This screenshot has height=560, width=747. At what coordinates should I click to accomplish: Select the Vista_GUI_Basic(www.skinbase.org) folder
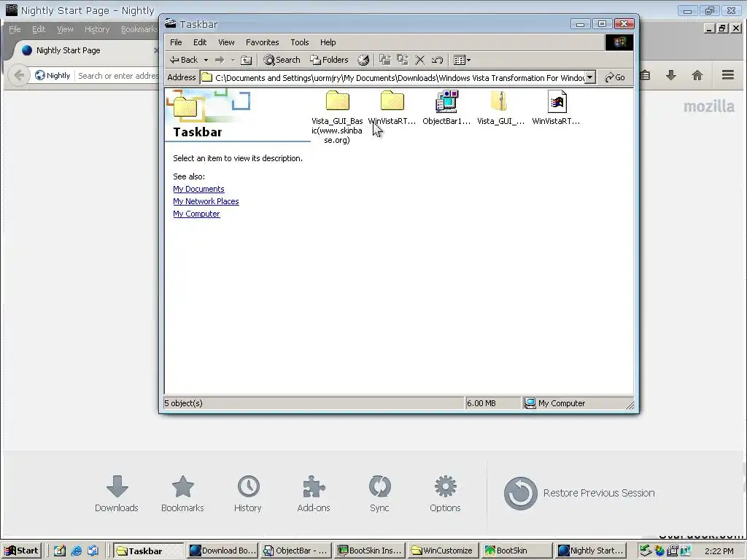pos(337,117)
